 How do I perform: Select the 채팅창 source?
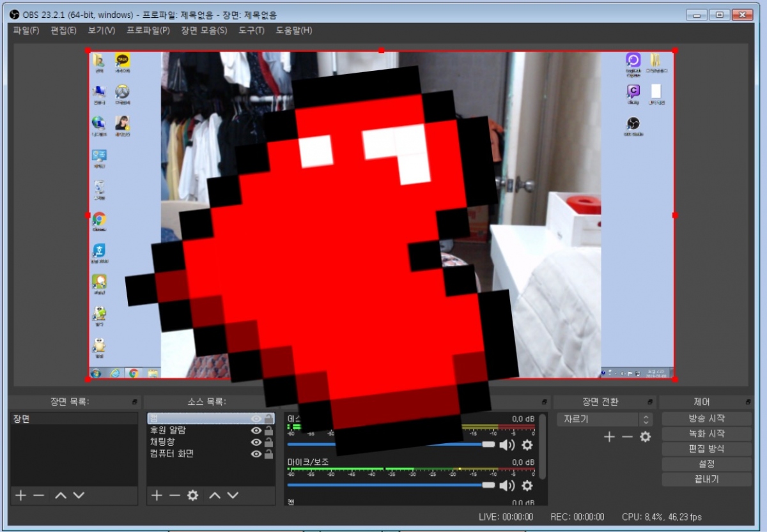pyautogui.click(x=211, y=442)
